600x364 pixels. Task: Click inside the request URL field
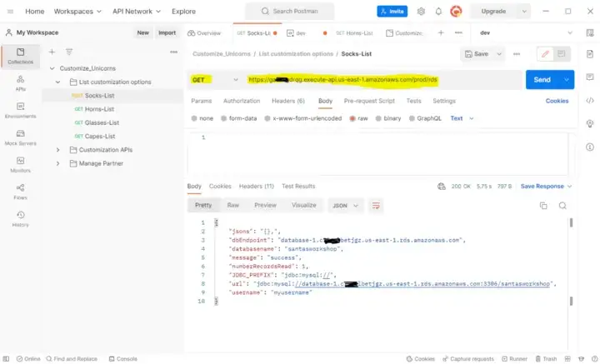coord(382,80)
